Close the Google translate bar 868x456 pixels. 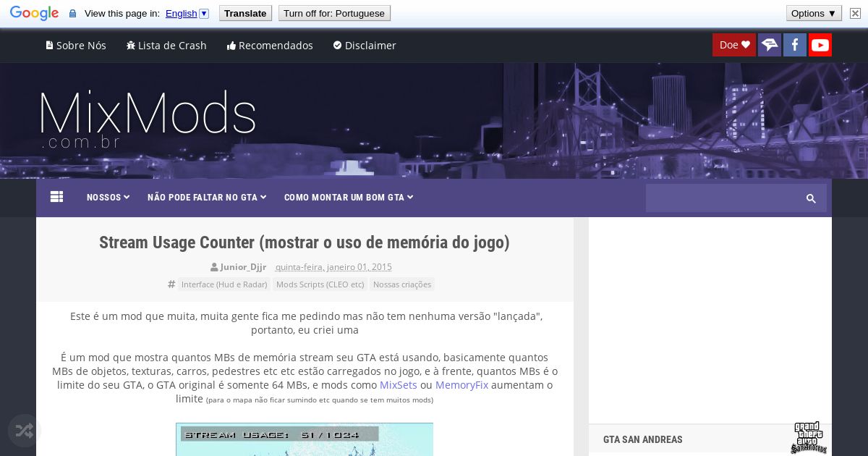click(855, 13)
